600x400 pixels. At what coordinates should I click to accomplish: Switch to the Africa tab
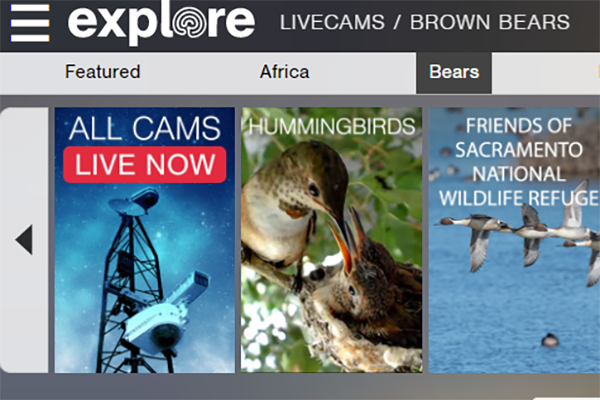click(x=284, y=72)
